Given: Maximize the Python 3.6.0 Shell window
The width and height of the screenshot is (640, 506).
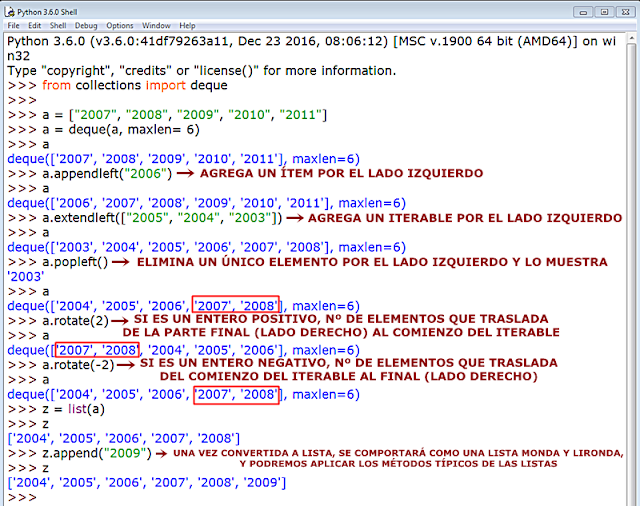Looking at the screenshot, I should [604, 12].
